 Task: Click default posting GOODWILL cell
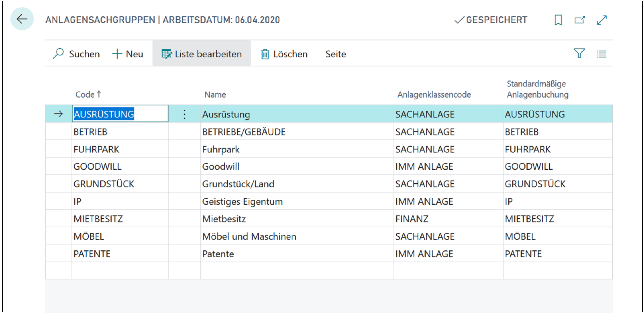[x=558, y=166]
